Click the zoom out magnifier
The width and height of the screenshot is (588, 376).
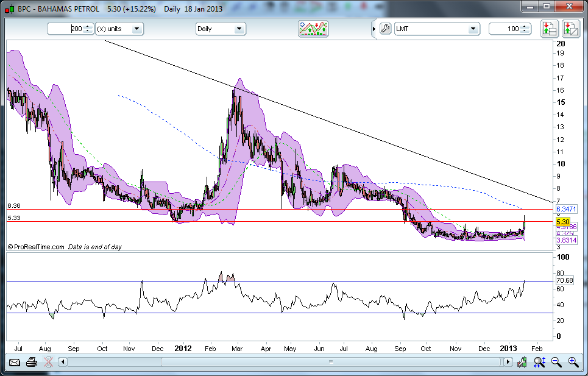pos(556,362)
